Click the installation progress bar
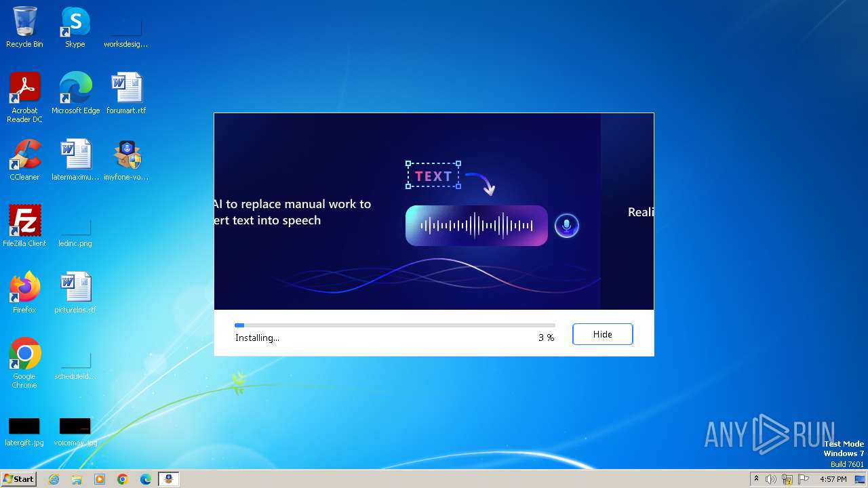The height and width of the screenshot is (488, 868). click(395, 326)
